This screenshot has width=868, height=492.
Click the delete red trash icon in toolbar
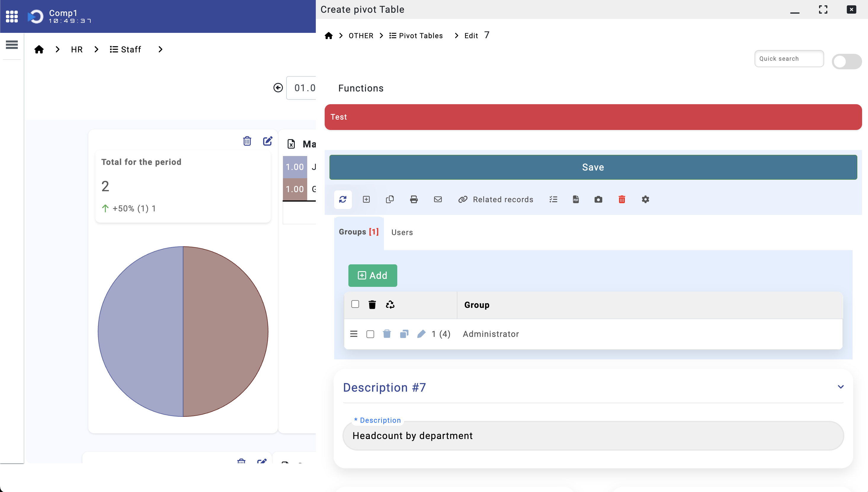coord(622,200)
